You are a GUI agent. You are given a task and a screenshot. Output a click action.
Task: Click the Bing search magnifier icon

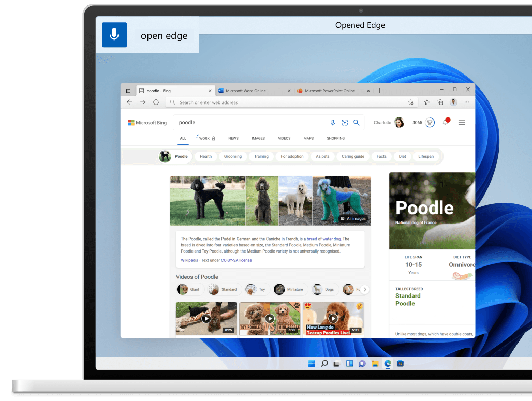(x=357, y=123)
